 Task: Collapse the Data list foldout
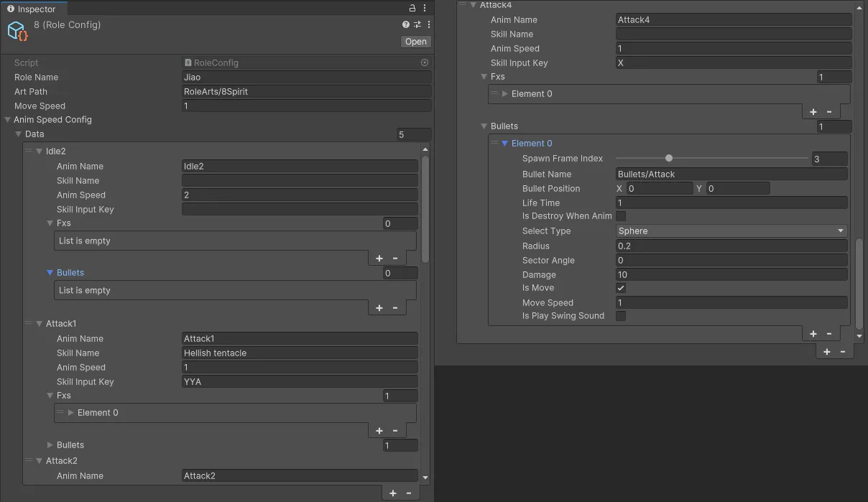pos(19,134)
